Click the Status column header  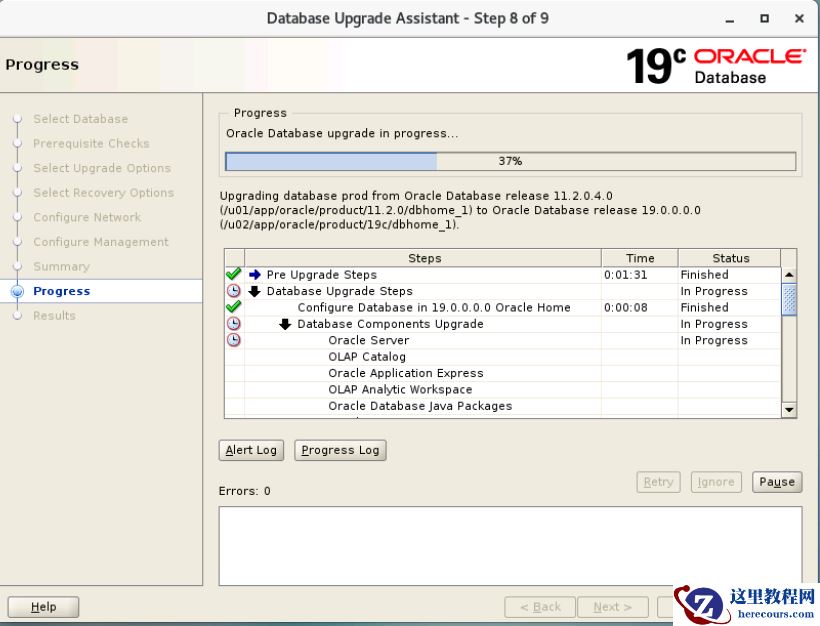point(731,258)
